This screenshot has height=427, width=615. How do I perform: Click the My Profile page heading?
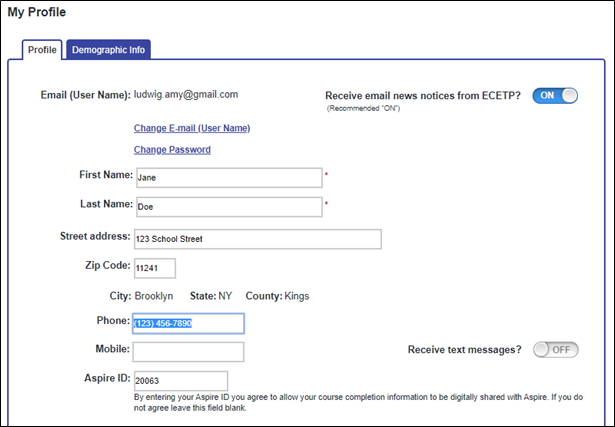(x=37, y=12)
